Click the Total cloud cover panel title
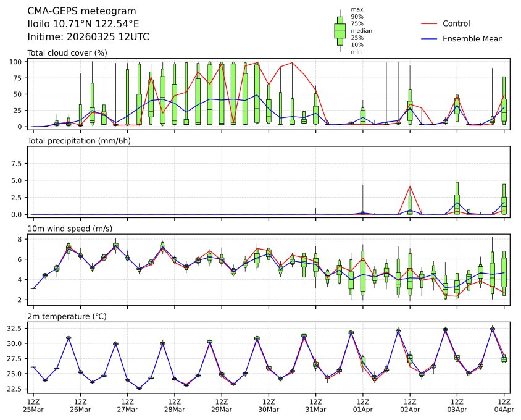 point(67,53)
